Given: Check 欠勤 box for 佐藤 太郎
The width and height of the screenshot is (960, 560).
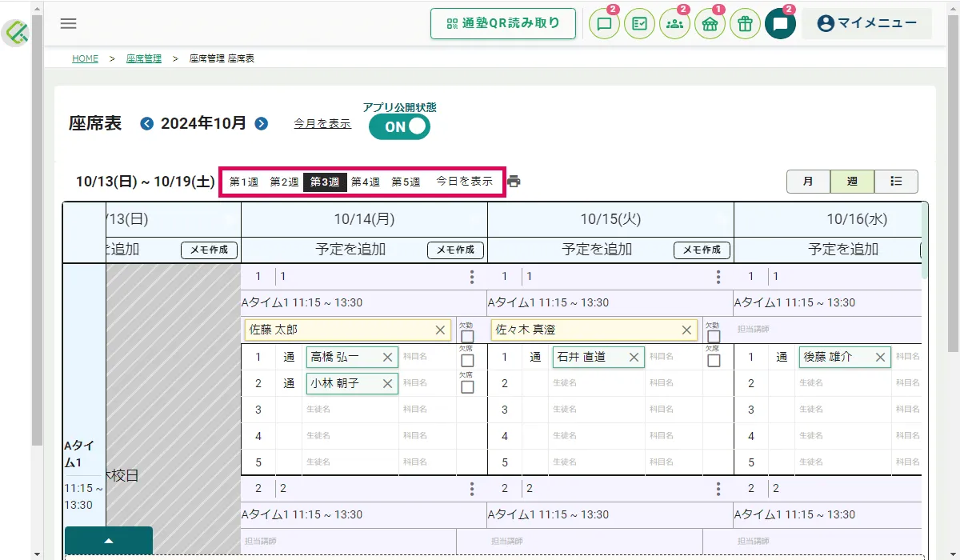Looking at the screenshot, I should point(467,336).
